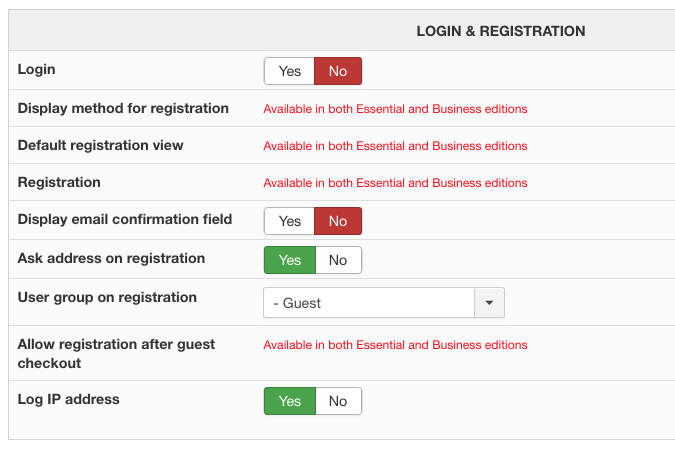Enable Display email confirmation field with Yes
Image resolution: width=675 pixels, height=461 pixels.
(289, 221)
